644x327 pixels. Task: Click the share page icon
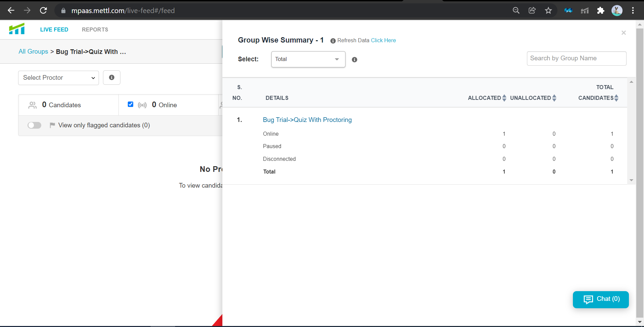pos(532,10)
